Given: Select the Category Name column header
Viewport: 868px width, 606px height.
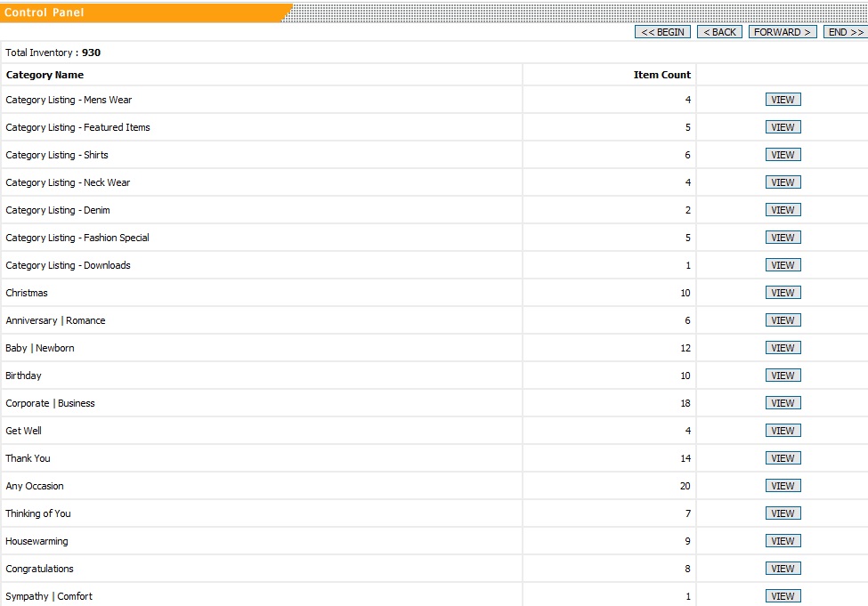Looking at the screenshot, I should point(45,75).
